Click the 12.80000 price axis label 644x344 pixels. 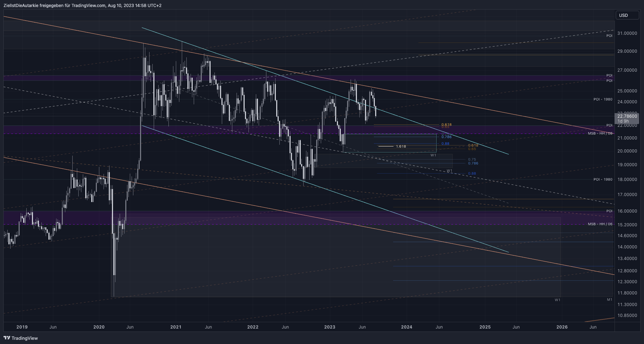[627, 271]
